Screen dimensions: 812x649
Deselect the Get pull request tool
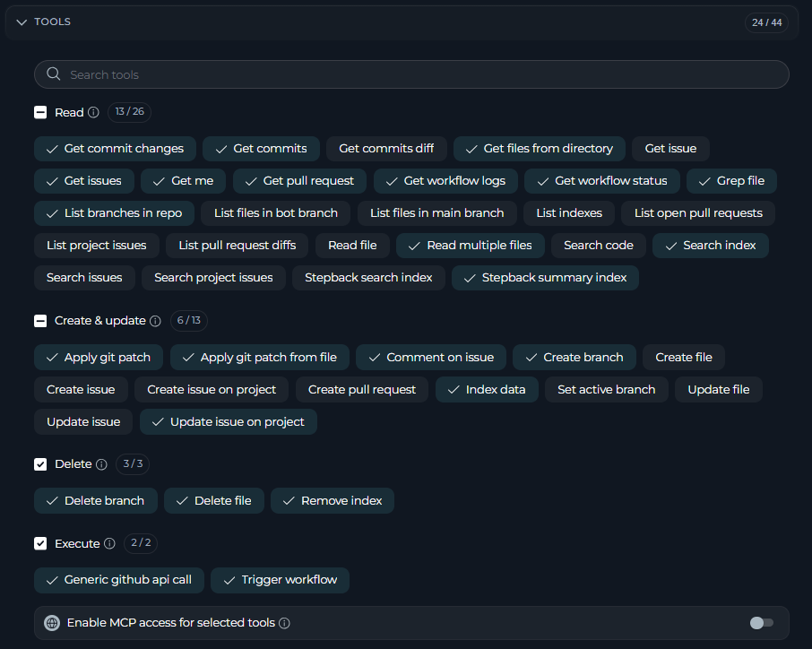pos(300,181)
